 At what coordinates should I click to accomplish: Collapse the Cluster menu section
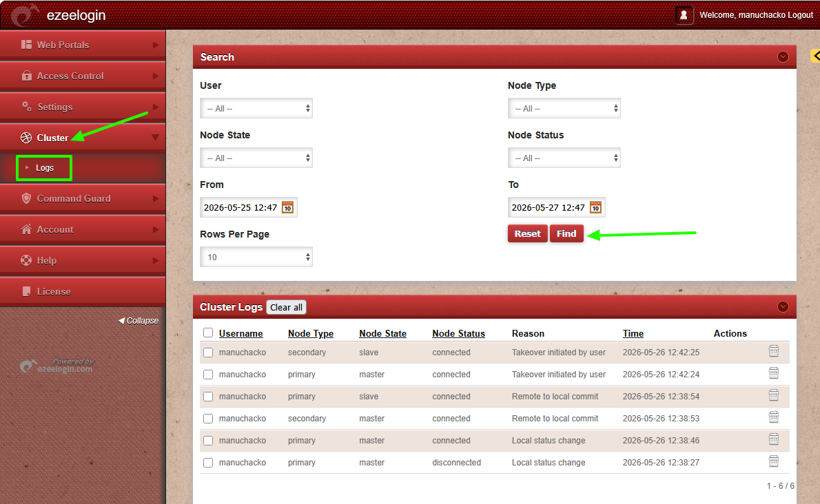coord(83,137)
